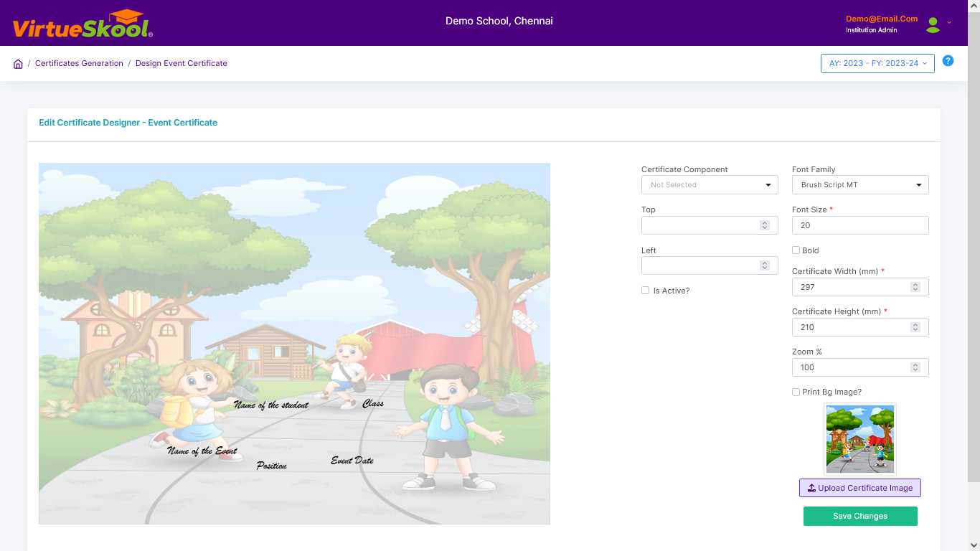980x551 pixels.
Task: Click Design Event Certificate breadcrumb
Action: [182, 63]
